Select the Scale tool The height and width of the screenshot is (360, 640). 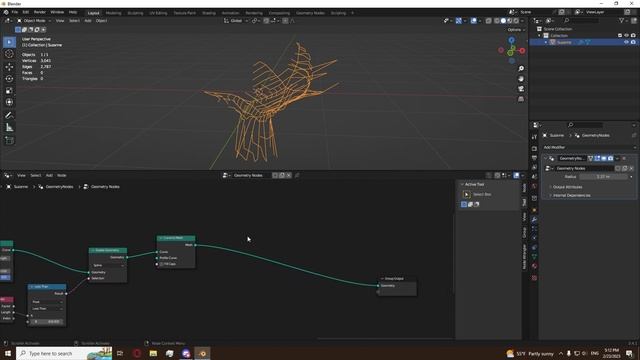9,91
